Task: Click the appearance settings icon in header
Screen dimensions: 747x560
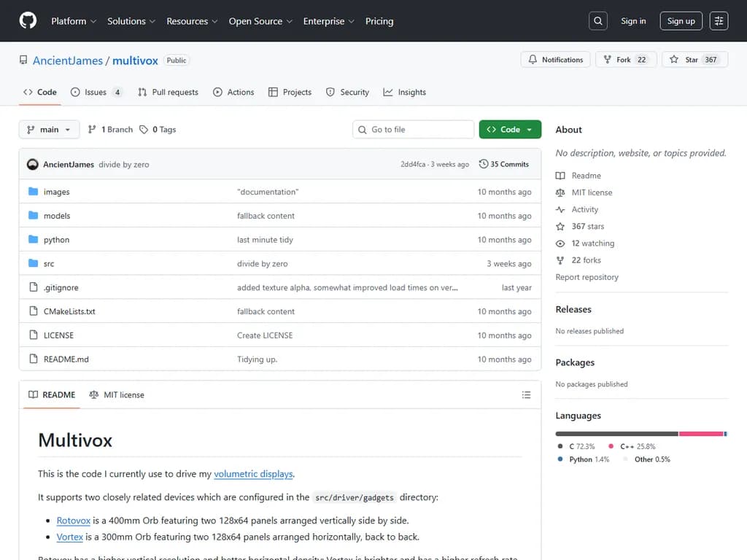Action: click(x=719, y=21)
